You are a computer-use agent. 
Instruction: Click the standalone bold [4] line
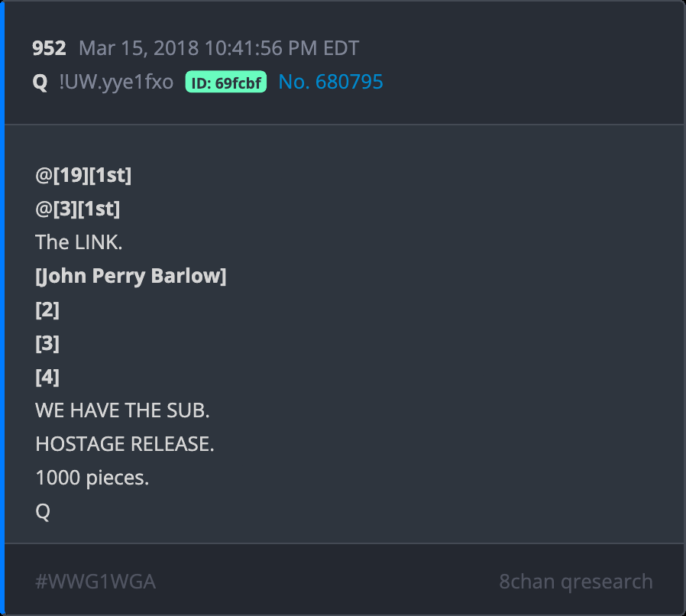click(47, 377)
